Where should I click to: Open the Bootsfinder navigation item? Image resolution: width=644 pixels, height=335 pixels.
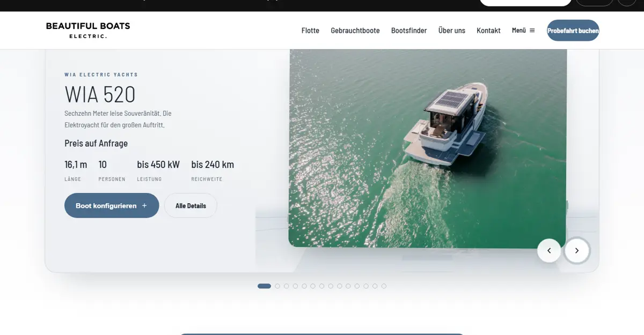409,31
